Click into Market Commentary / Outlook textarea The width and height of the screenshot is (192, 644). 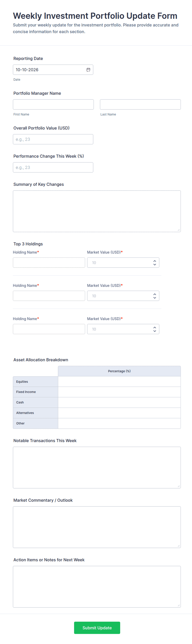click(97, 527)
